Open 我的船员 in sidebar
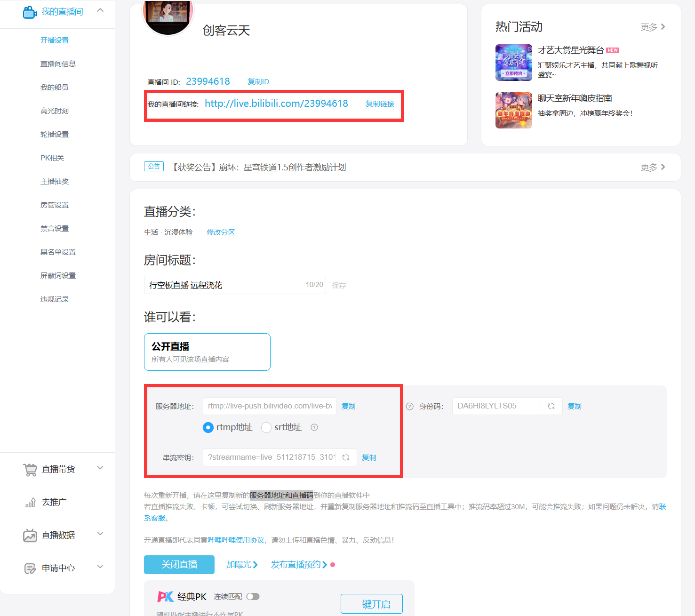 [55, 87]
